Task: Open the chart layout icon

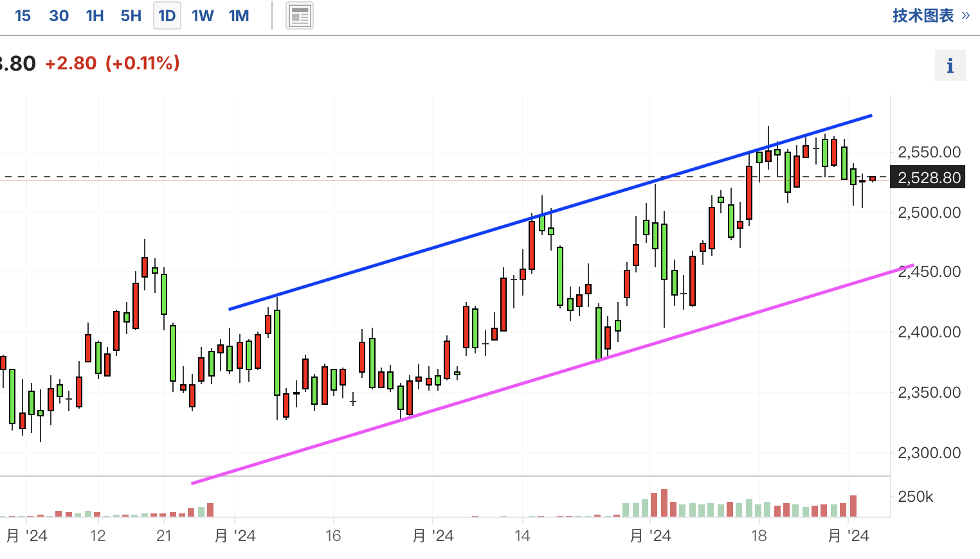Action: coord(300,16)
